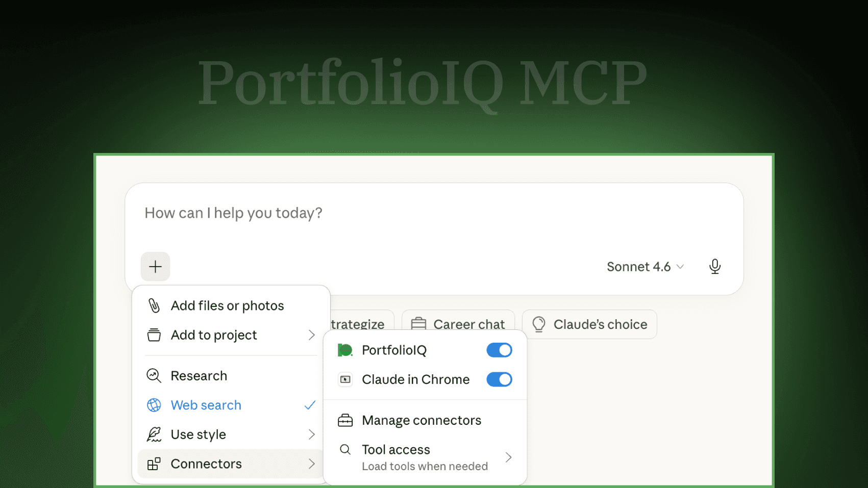
Task: Click the Research magnifier icon
Action: point(154,376)
